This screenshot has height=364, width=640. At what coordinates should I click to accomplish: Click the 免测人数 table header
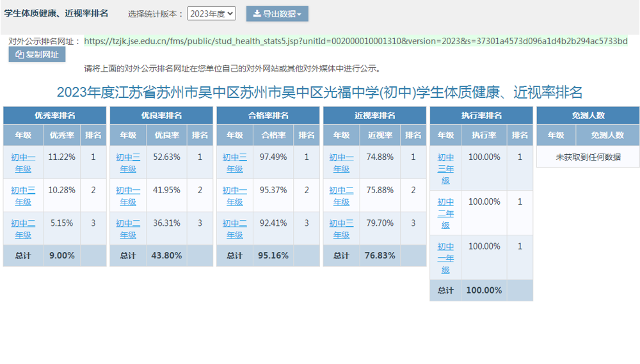point(588,116)
